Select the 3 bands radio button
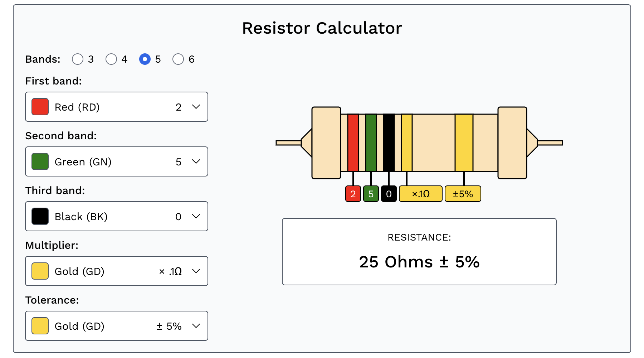644x358 pixels. click(78, 59)
